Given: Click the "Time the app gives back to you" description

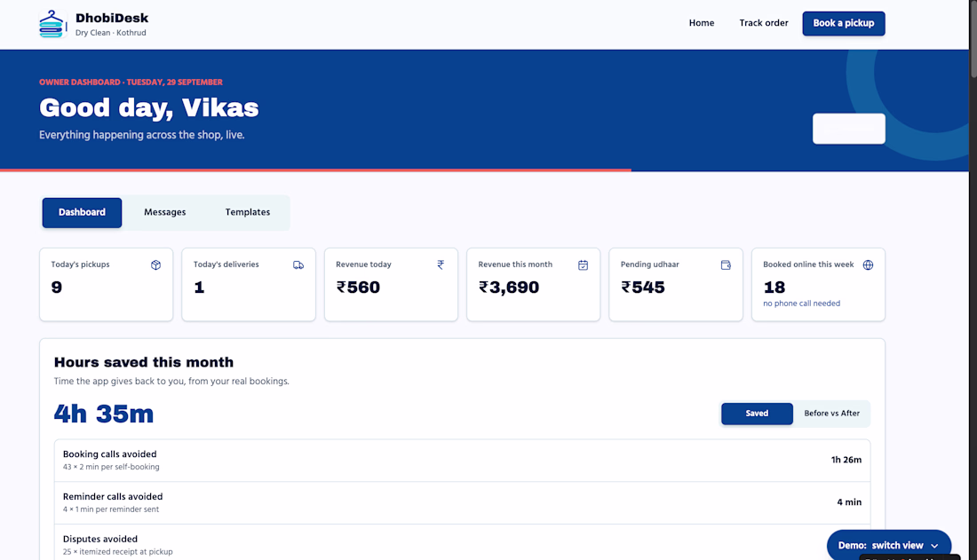Looking at the screenshot, I should [x=172, y=382].
